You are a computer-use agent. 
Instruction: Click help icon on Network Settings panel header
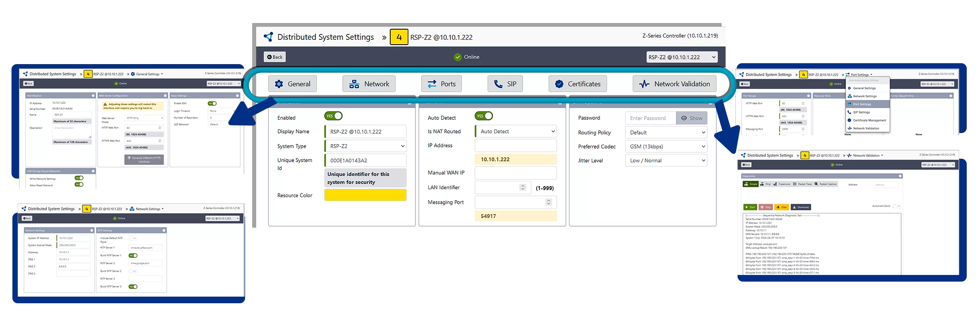pos(92,230)
